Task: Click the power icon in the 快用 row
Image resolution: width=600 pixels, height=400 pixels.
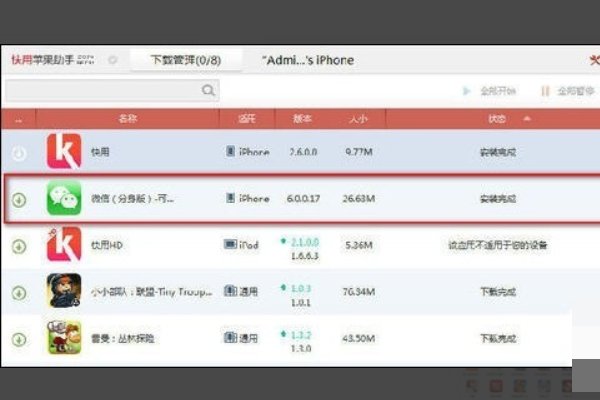Action: click(19, 153)
